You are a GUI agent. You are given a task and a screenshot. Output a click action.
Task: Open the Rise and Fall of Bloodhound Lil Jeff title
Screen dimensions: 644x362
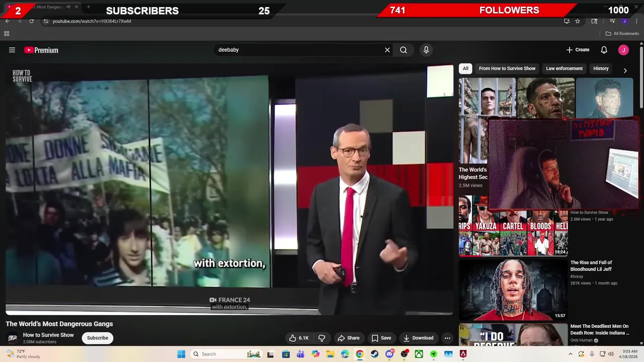(x=591, y=266)
